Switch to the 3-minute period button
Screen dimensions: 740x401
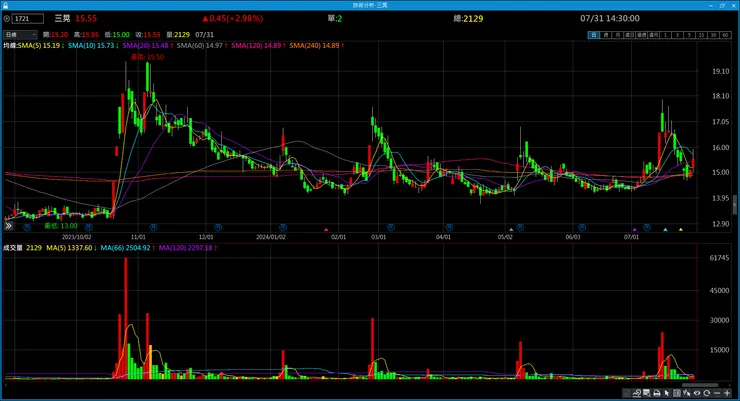677,35
